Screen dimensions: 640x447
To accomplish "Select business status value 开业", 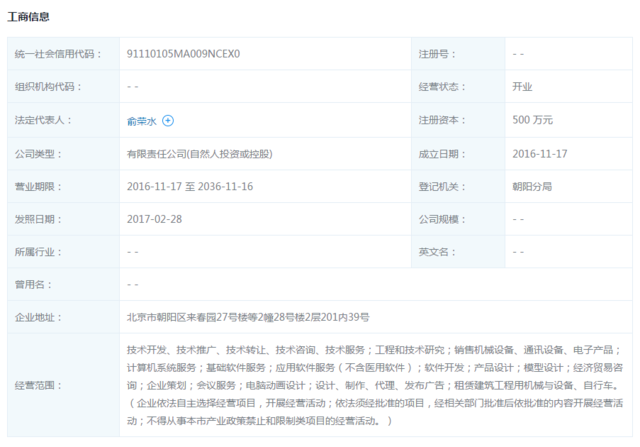I will [522, 87].
